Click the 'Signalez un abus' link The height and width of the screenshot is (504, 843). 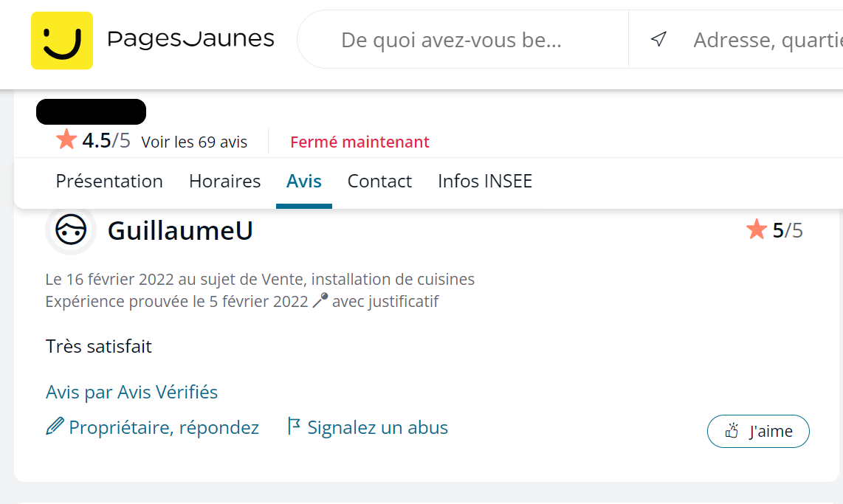(x=377, y=427)
